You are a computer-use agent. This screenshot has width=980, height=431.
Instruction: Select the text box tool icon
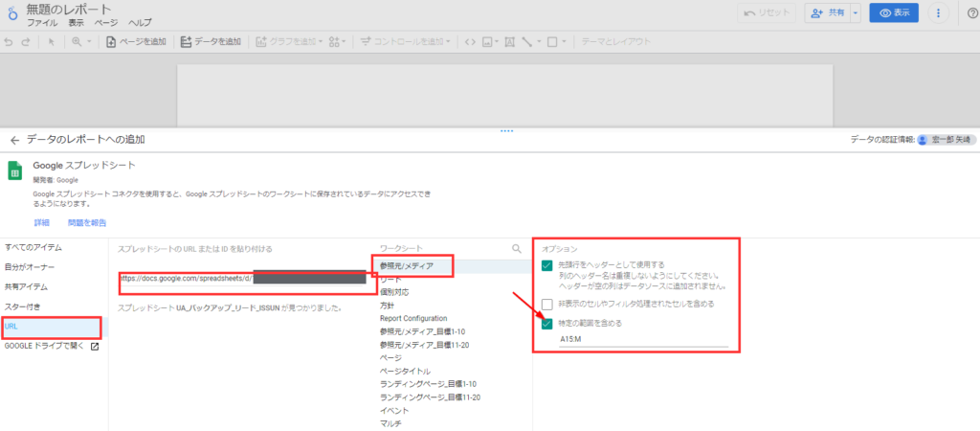pyautogui.click(x=509, y=42)
